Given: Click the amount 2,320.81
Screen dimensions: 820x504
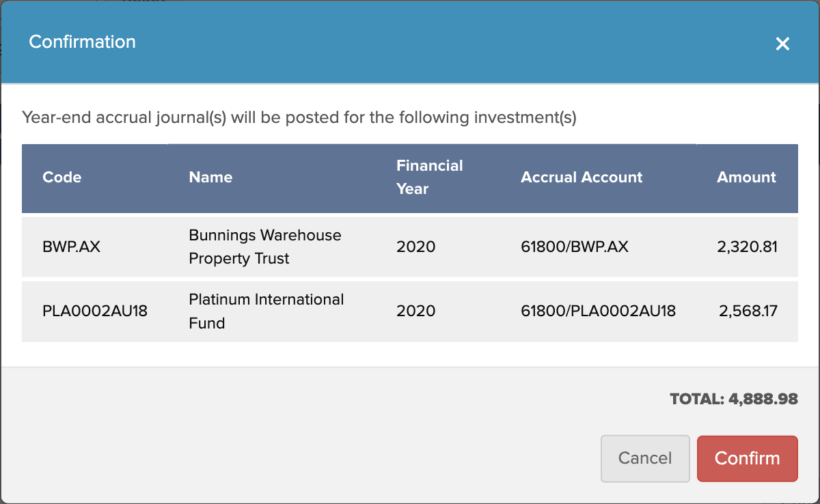Looking at the screenshot, I should pyautogui.click(x=748, y=247).
